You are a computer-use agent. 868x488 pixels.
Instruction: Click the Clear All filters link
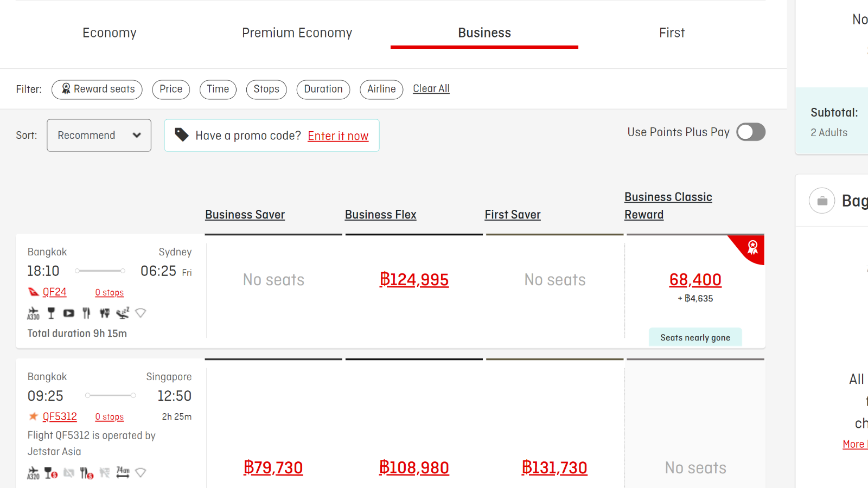[431, 88]
